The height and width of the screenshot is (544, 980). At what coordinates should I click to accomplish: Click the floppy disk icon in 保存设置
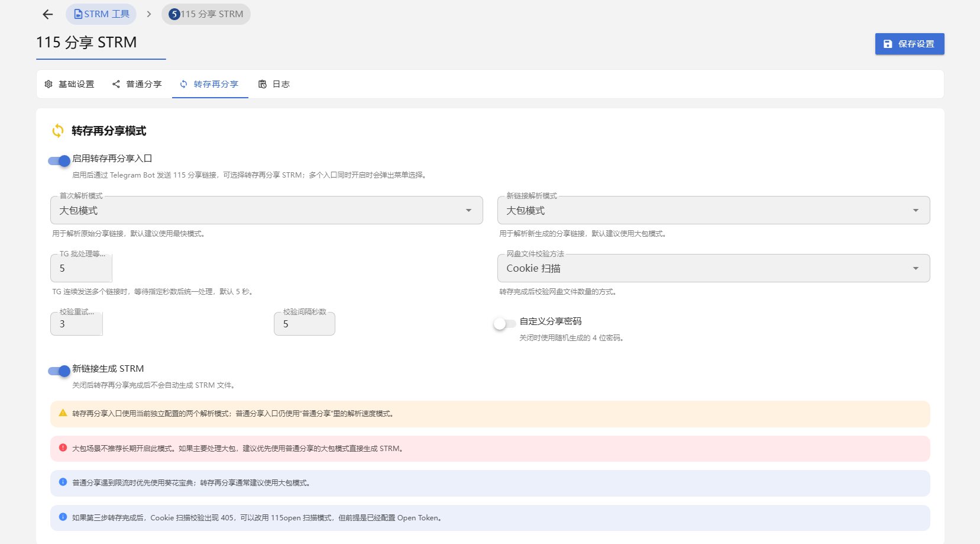coord(888,44)
